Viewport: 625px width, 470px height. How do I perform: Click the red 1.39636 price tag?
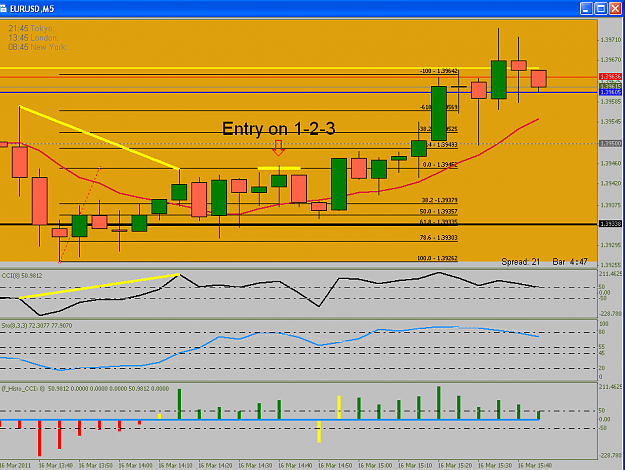(x=611, y=77)
